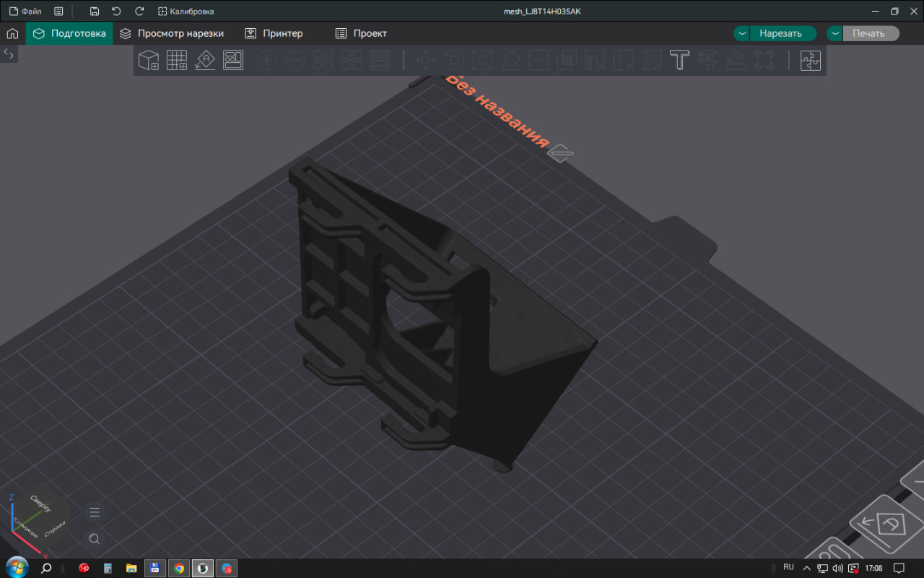
Task: Click the Сверху face of view cube
Action: coord(40,504)
